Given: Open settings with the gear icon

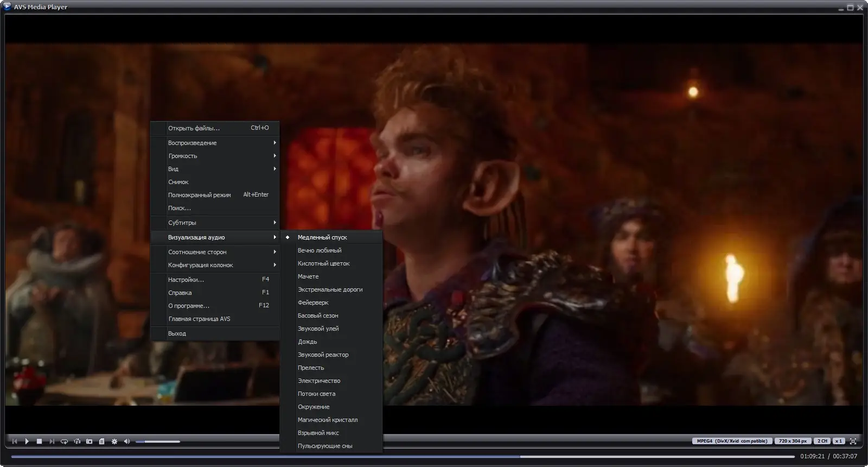Looking at the screenshot, I should coord(114,441).
